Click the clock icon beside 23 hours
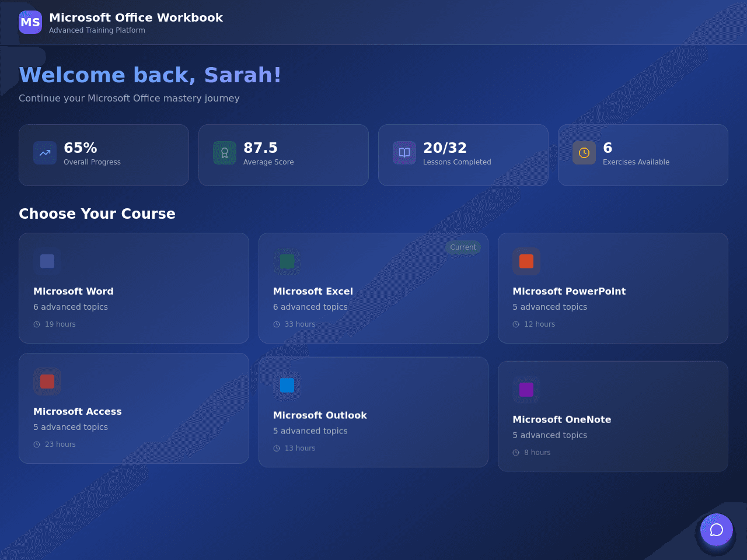Screen dimensions: 747x560 [37, 444]
